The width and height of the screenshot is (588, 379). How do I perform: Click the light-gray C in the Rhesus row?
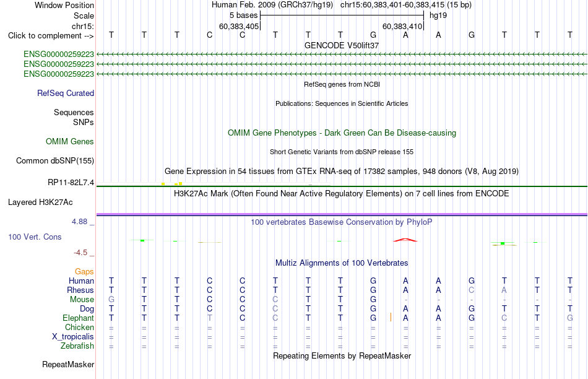pyautogui.click(x=472, y=290)
